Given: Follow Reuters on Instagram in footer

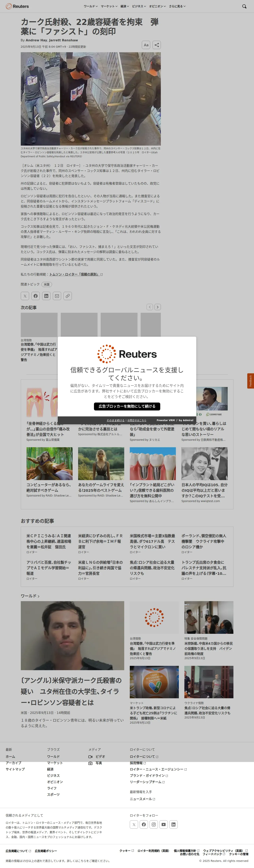Looking at the screenshot, I should pyautogui.click(x=154, y=824).
